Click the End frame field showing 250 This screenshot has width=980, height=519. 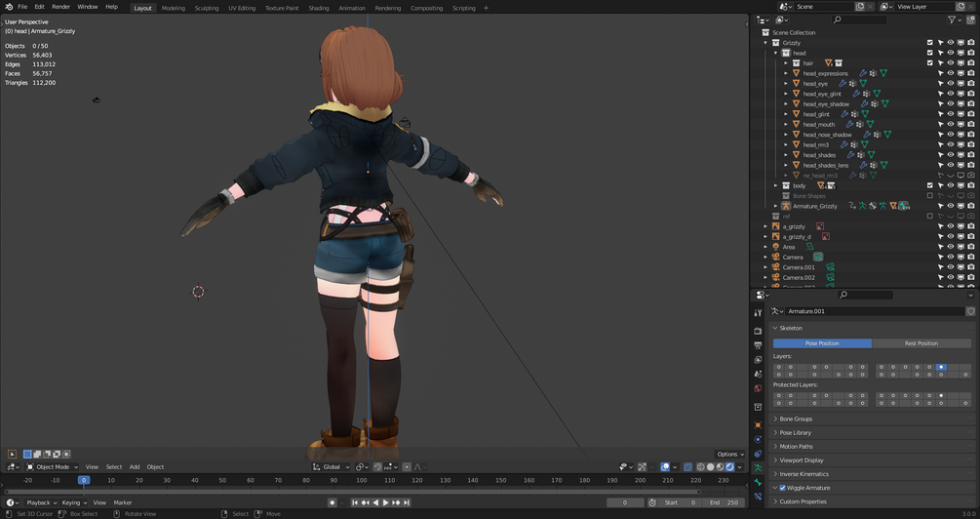[x=725, y=502]
